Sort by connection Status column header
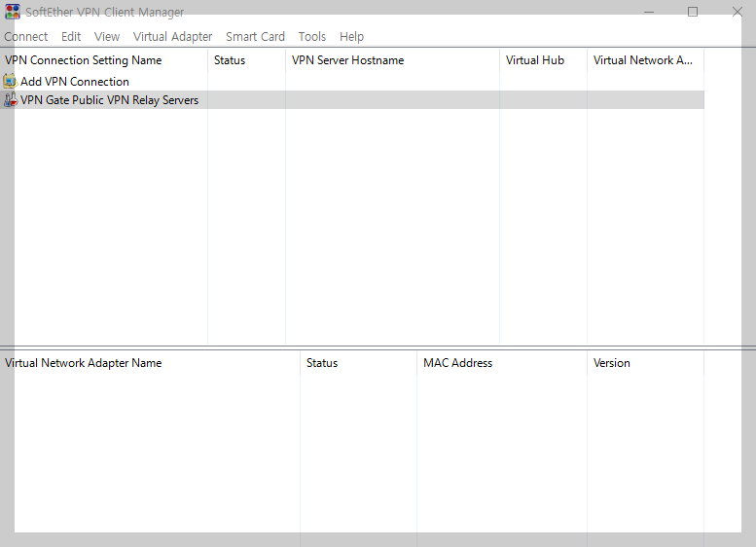Image resolution: width=756 pixels, height=547 pixels. pos(247,60)
